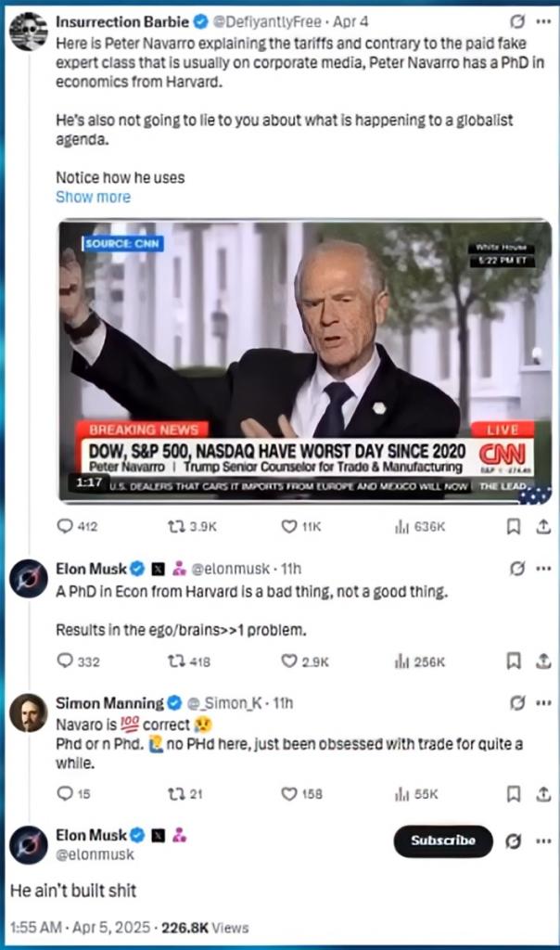Open more options on Simon Manning's reply
The image size is (560, 950).
543,702
